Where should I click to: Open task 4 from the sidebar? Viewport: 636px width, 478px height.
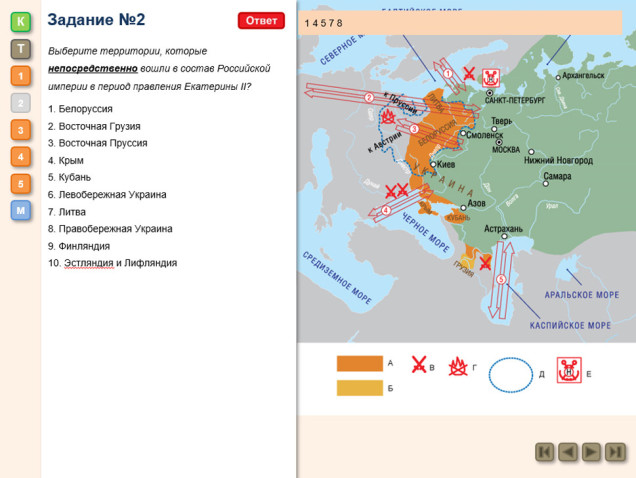(x=20, y=156)
